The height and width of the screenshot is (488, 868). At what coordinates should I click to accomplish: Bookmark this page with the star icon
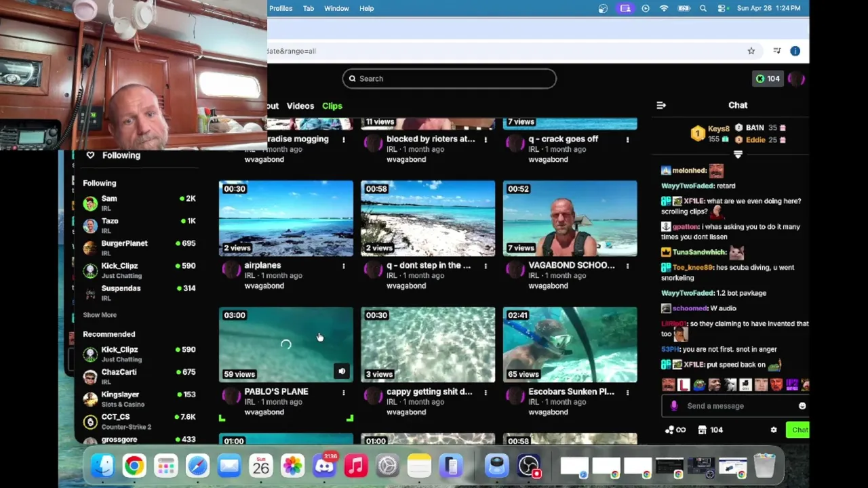click(x=751, y=51)
